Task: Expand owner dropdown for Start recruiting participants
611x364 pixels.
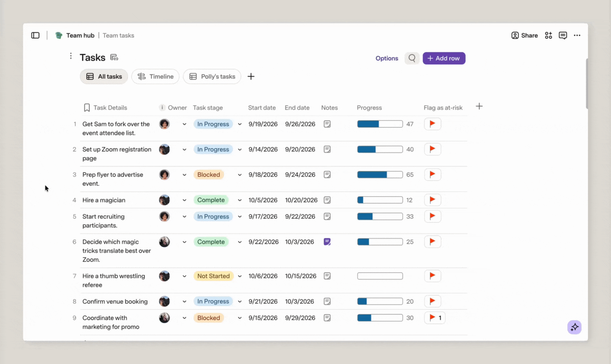Action: [x=184, y=216]
